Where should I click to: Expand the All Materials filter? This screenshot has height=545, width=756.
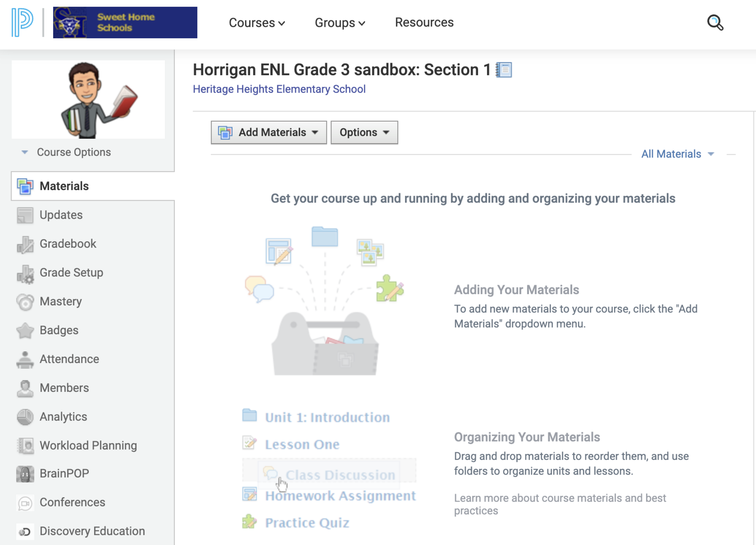pos(677,154)
